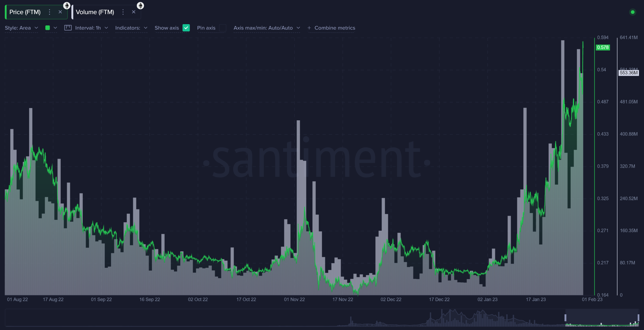Open the Price (FTM) kebab menu
The width and height of the screenshot is (644, 330).
coord(49,12)
